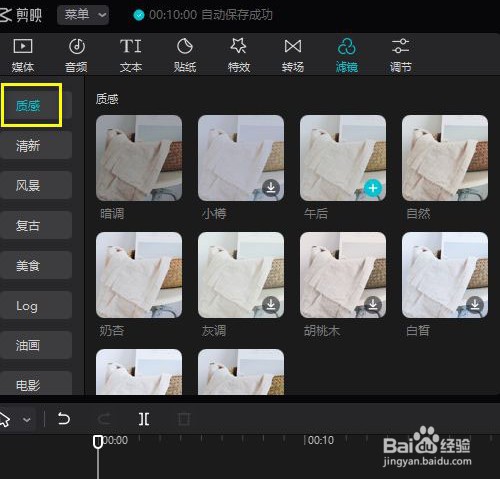The image size is (500, 479).
Task: Click the selection arrow tool
Action: coord(5,419)
